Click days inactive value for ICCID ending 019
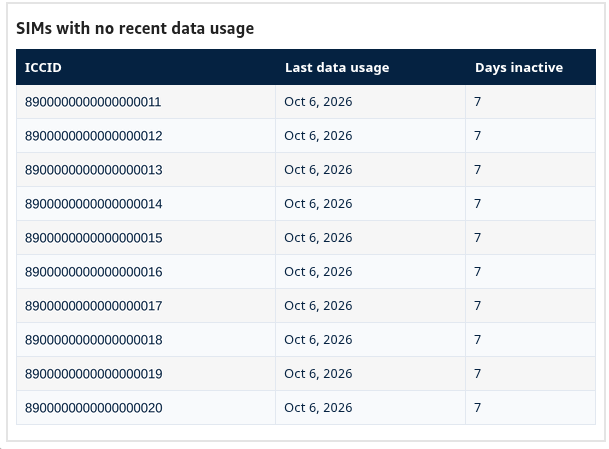The image size is (609, 449). tap(478, 374)
